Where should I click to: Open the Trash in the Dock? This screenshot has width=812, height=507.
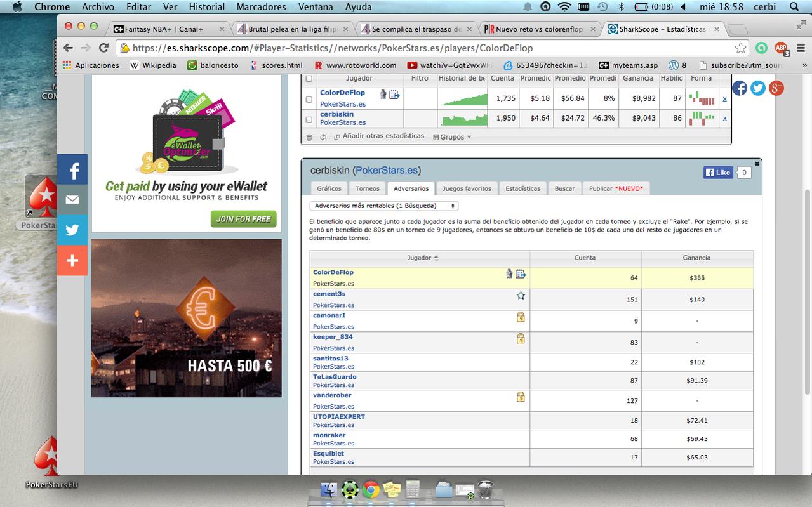(485, 489)
